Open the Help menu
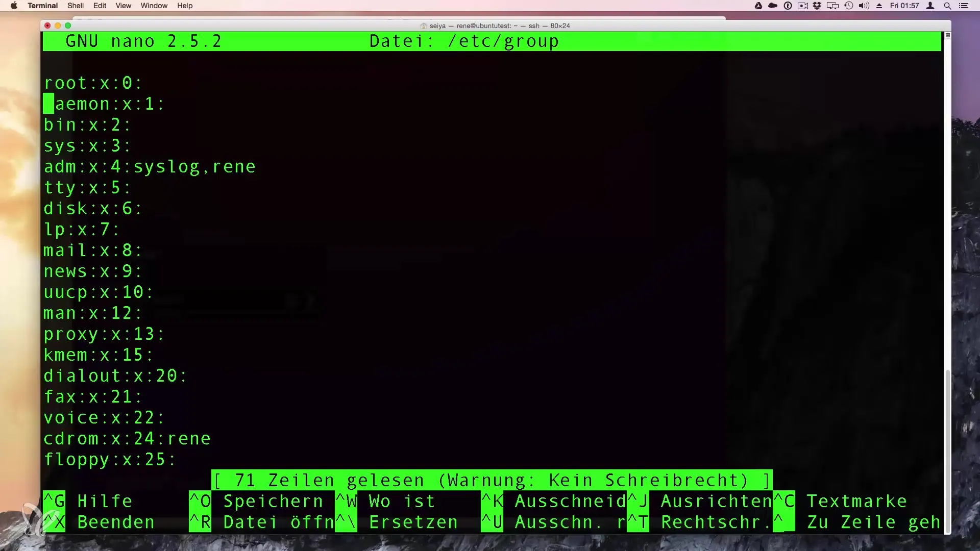This screenshot has width=980, height=551. (x=185, y=6)
